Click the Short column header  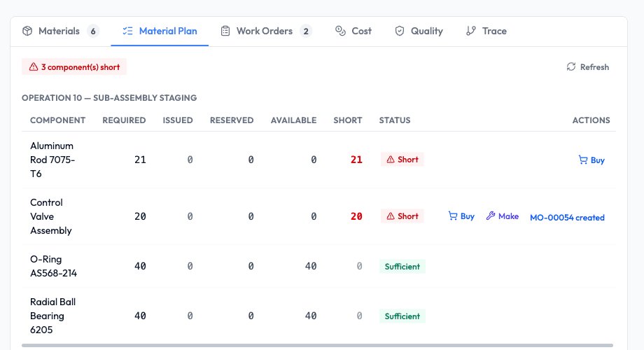pos(347,120)
